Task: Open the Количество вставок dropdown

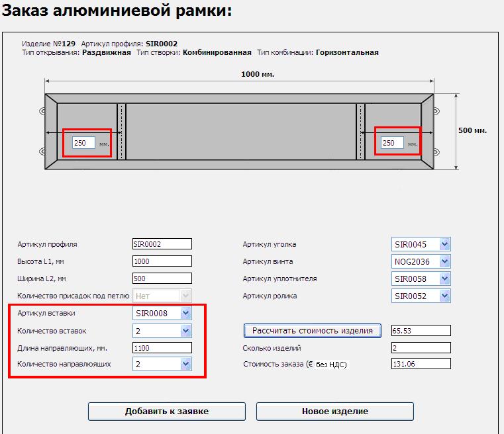Action: pyautogui.click(x=162, y=330)
